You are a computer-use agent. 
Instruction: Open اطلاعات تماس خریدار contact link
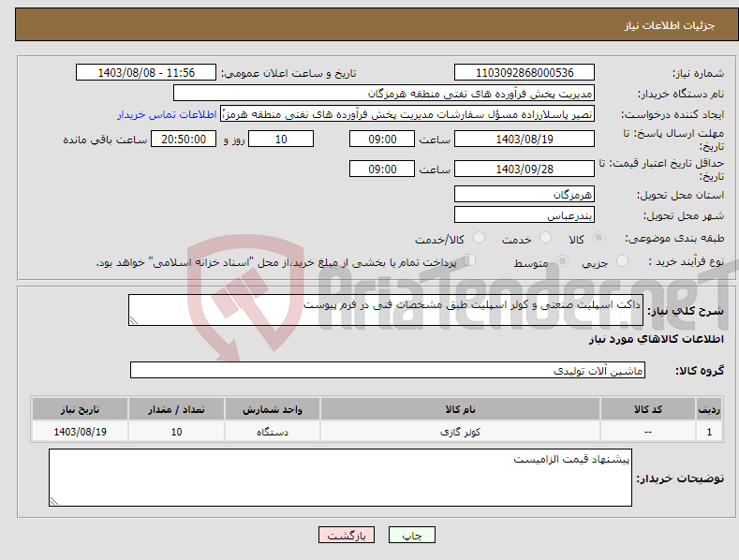point(167,114)
